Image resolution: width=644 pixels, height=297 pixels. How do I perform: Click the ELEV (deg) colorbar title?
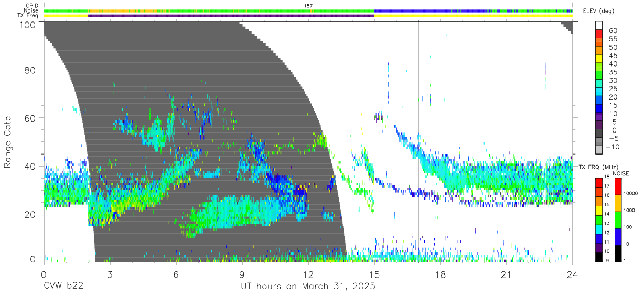tap(599, 10)
